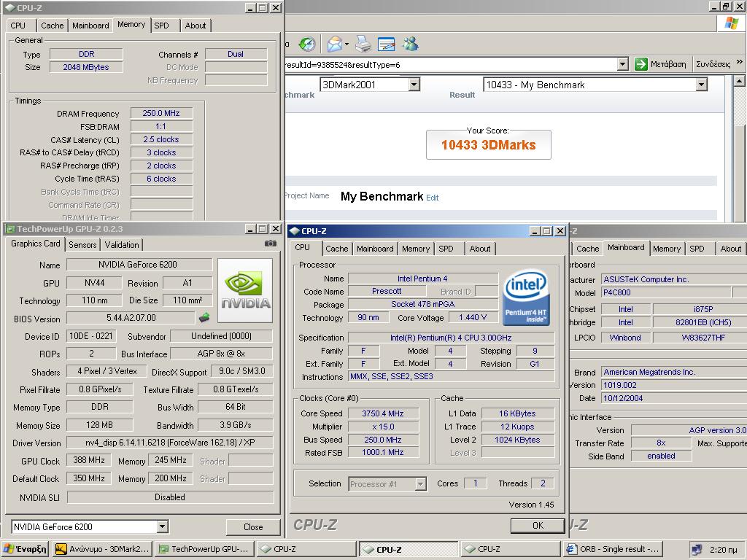Open CPU tab in top-left CPU-Z memory window
This screenshot has width=747, height=560.
coord(18,26)
